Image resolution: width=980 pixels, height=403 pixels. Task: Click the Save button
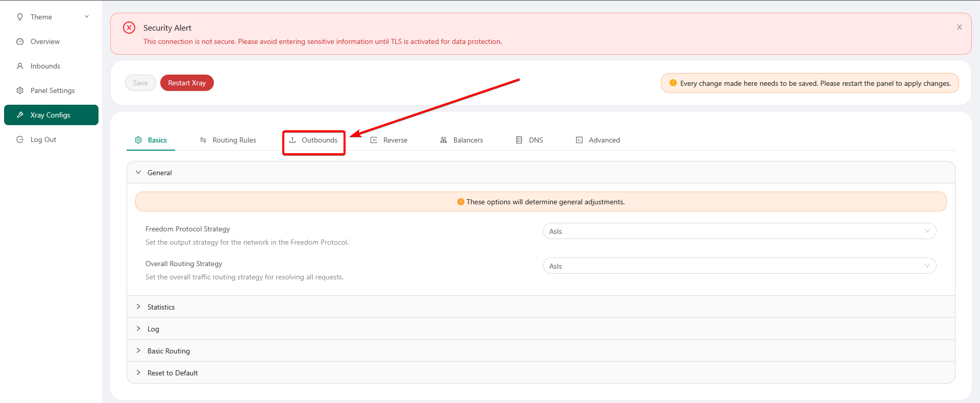pos(140,83)
